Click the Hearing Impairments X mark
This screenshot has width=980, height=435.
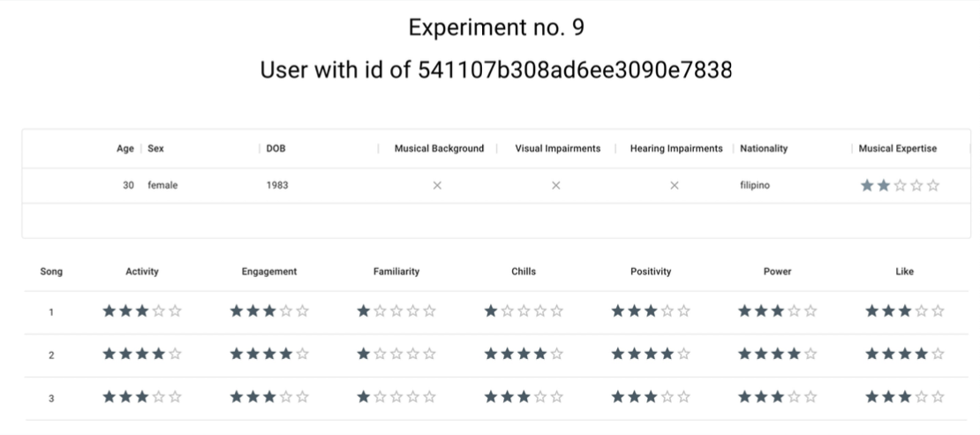click(675, 185)
